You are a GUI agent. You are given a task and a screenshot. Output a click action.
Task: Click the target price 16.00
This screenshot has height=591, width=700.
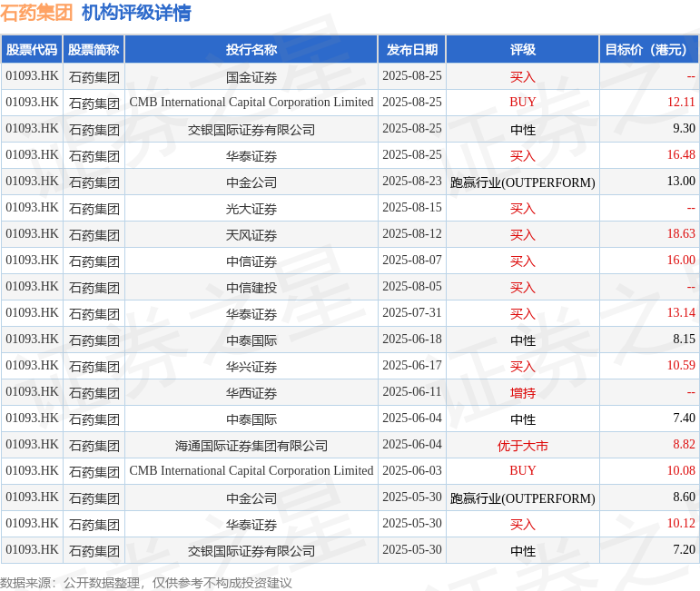[681, 261]
